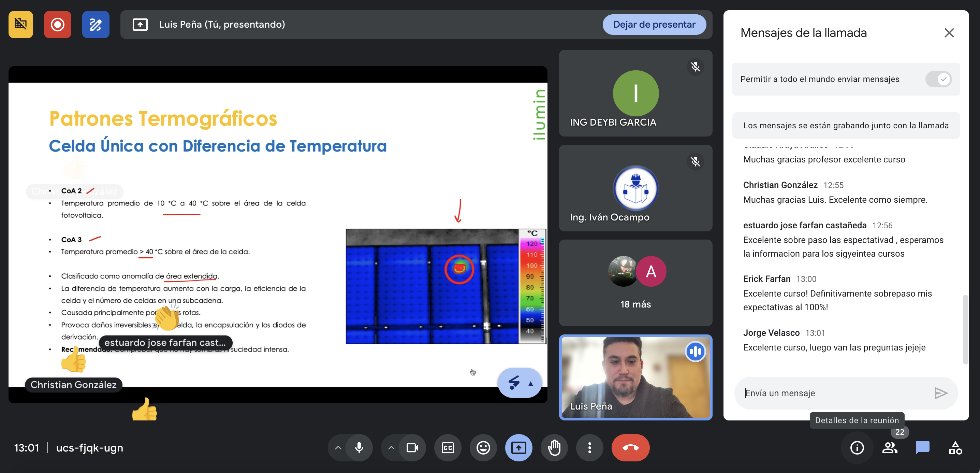Mute the microphone
The width and height of the screenshot is (980, 473).
coord(359,447)
